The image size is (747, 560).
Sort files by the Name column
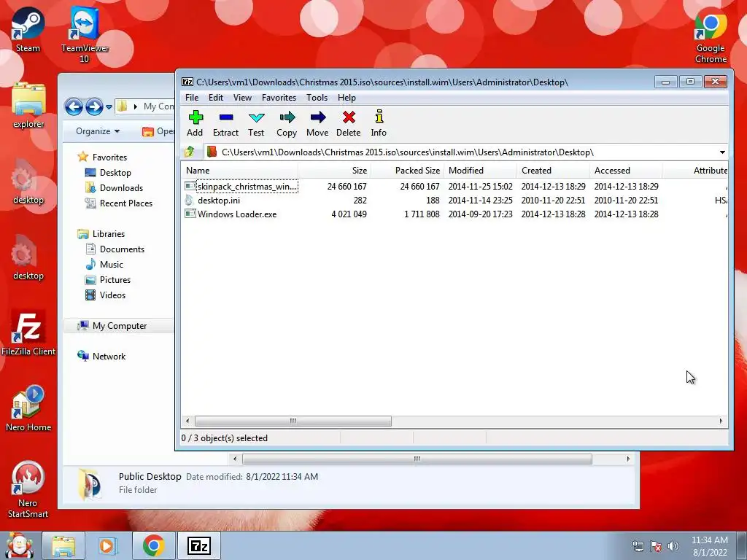click(x=239, y=171)
